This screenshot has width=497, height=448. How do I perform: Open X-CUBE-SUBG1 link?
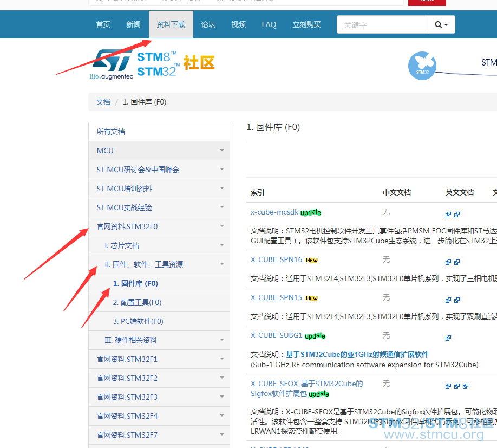pyautogui.click(x=277, y=335)
